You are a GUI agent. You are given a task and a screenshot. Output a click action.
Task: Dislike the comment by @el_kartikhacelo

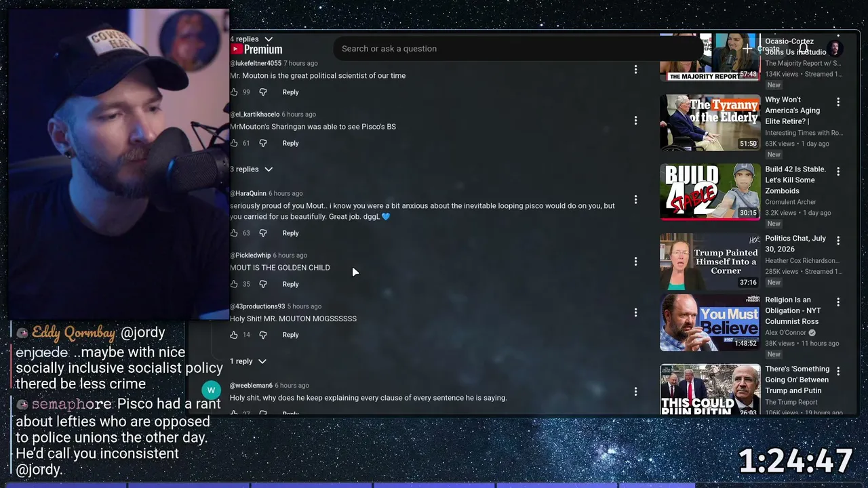pos(263,143)
